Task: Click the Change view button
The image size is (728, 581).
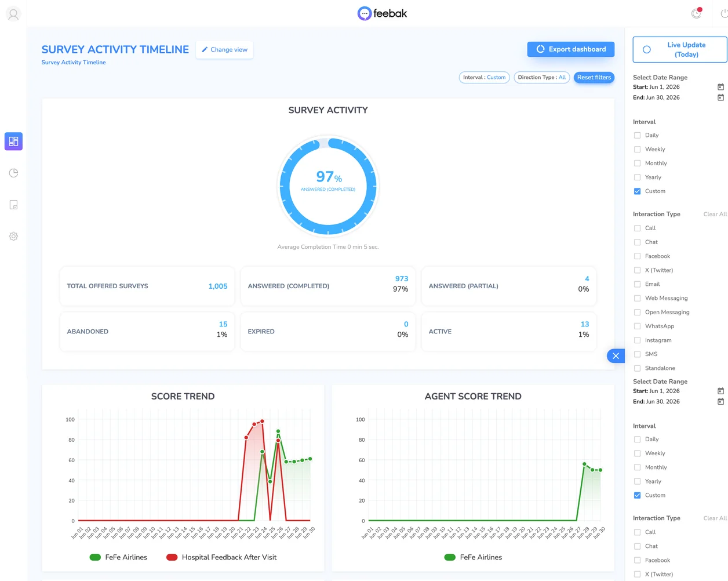Action: [224, 50]
